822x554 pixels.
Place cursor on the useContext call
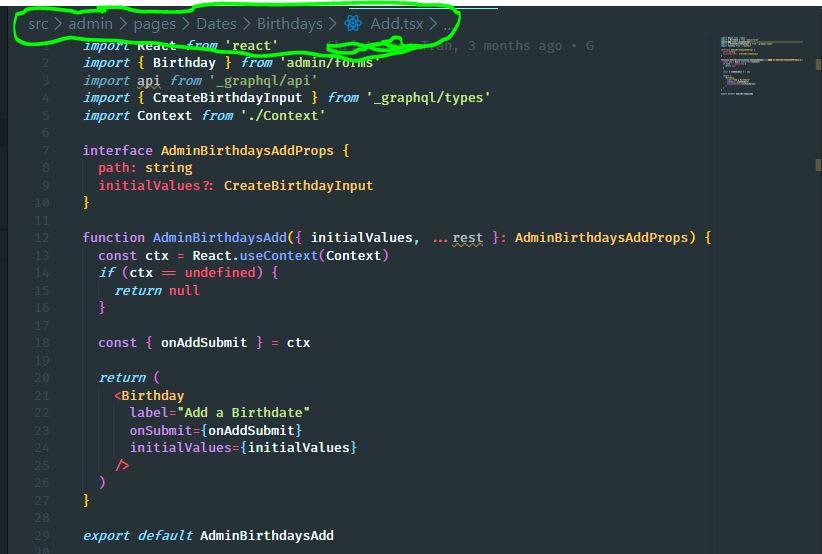[278, 256]
